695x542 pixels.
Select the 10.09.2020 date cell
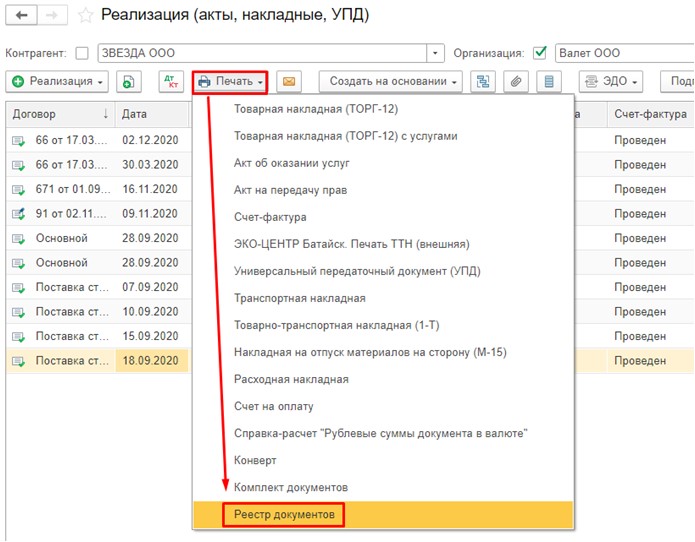(152, 311)
